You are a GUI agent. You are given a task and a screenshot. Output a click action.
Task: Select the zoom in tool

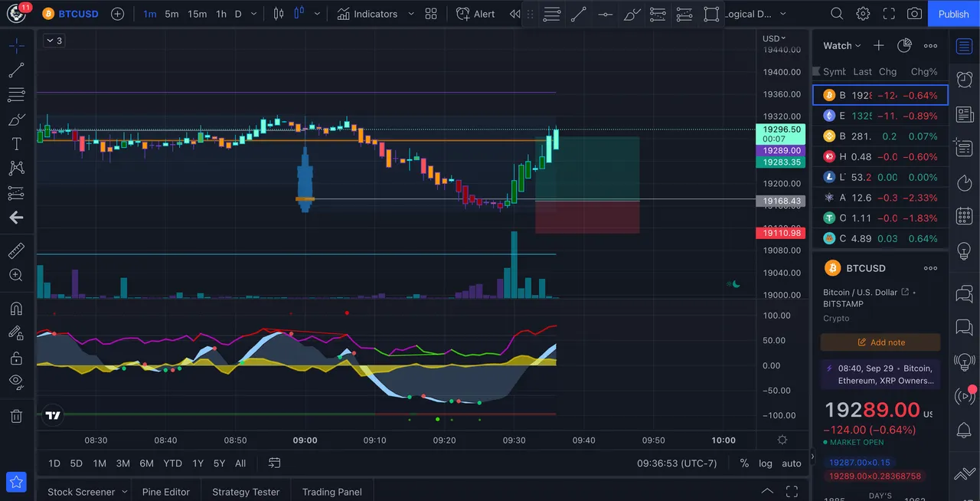[x=16, y=275]
